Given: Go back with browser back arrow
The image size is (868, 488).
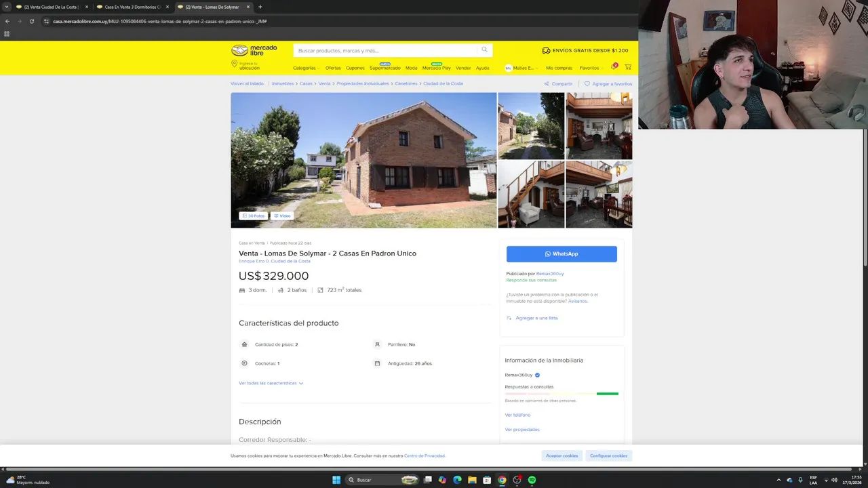Looking at the screenshot, I should 7,21.
